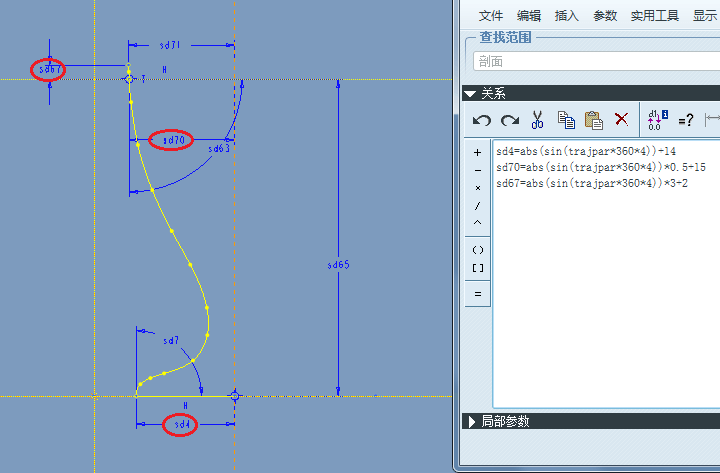Click the sketch origin point at the bottom
Image resolution: width=720 pixels, height=473 pixels.
pyautogui.click(x=235, y=396)
